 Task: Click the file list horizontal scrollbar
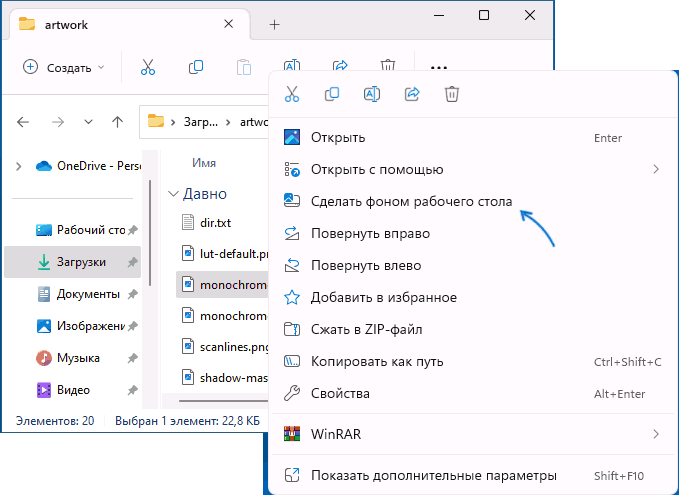[x=223, y=401]
